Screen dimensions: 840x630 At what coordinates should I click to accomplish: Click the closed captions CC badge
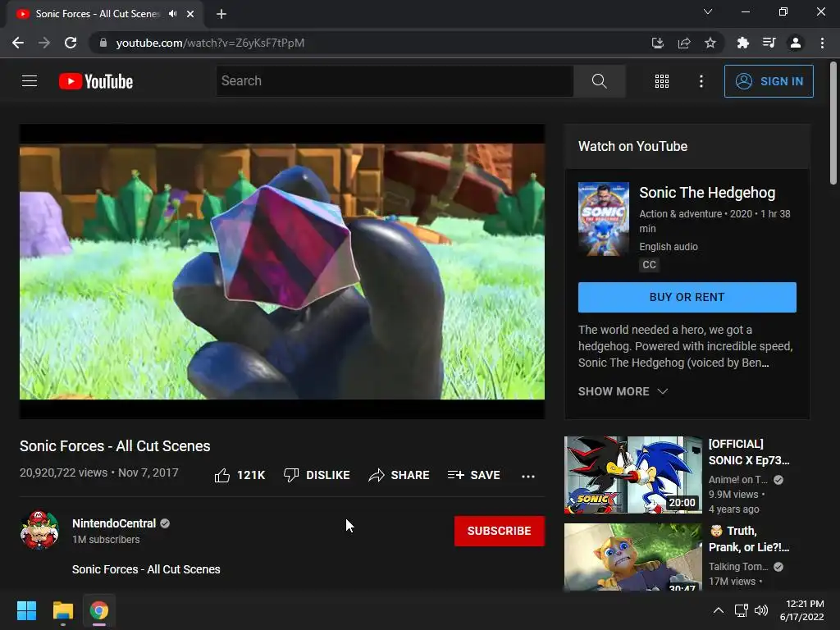(649, 265)
